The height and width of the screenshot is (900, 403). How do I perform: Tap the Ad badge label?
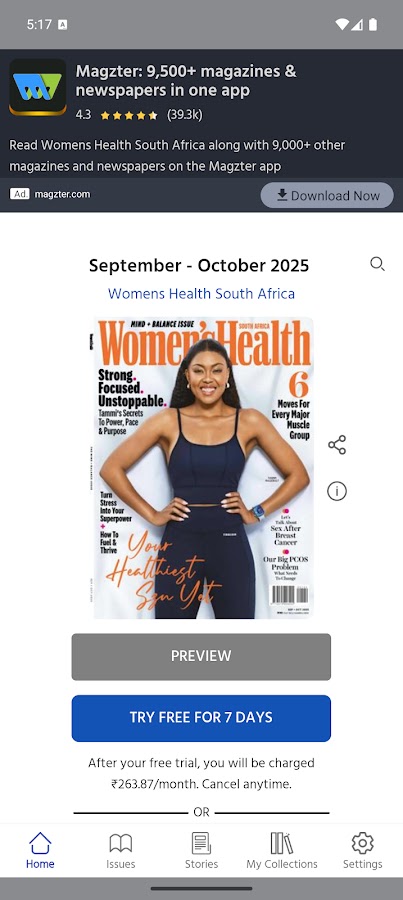pyautogui.click(x=20, y=194)
